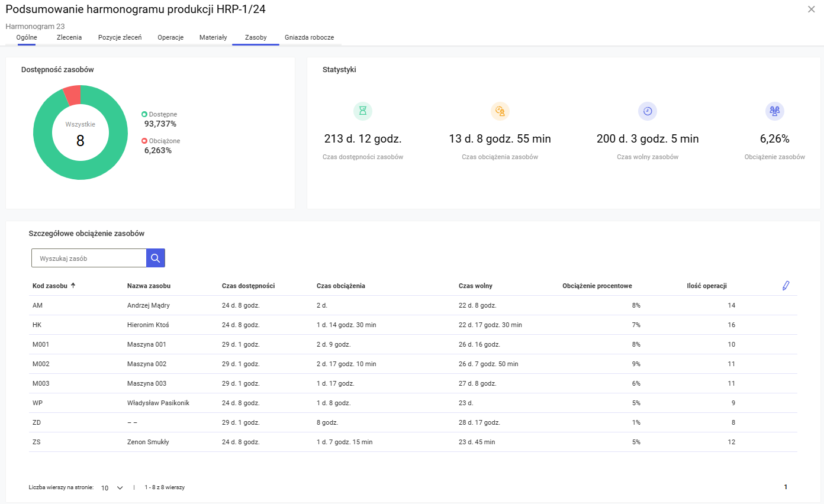Screen dimensions: 824x504
Task: Click the magnifier search button
Action: pos(155,258)
